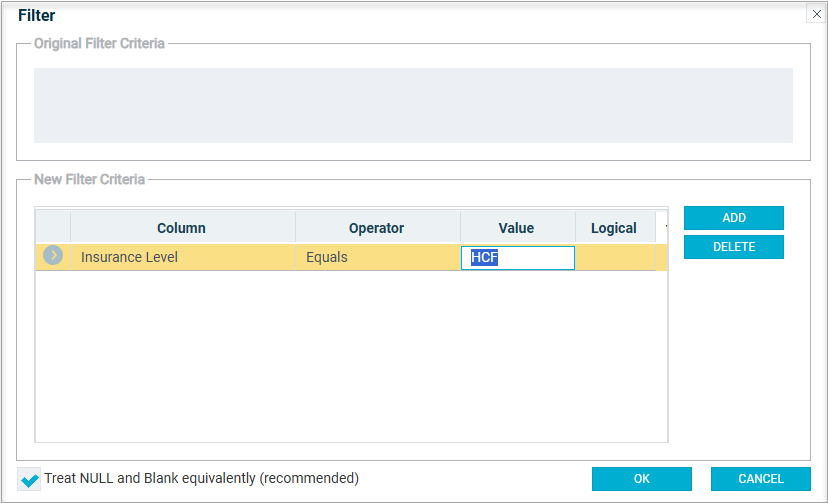Click the ADD button
828x503 pixels.
[733, 218]
